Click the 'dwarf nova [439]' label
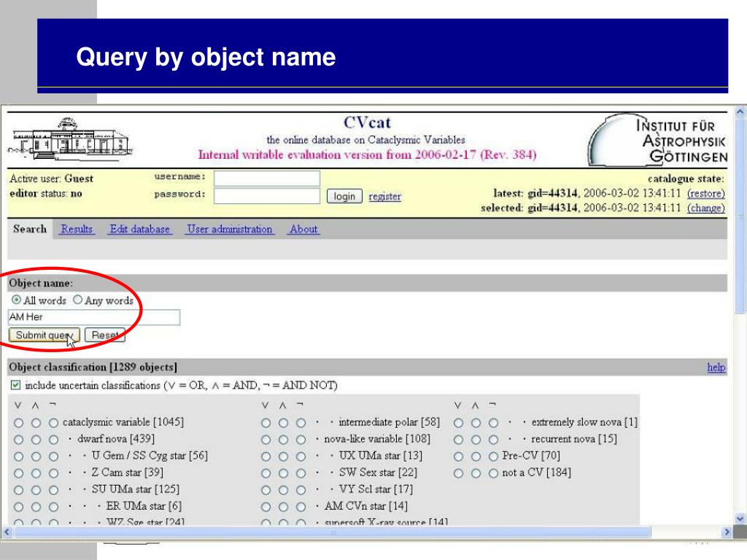Screen dimensions: 747x560 tap(116, 439)
